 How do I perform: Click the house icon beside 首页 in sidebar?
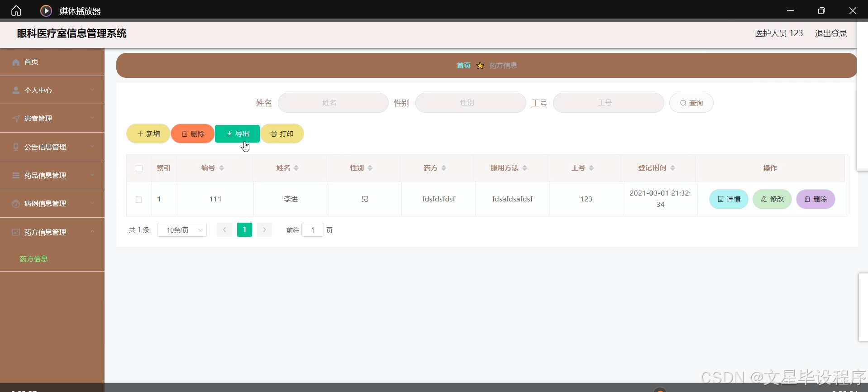(x=16, y=62)
